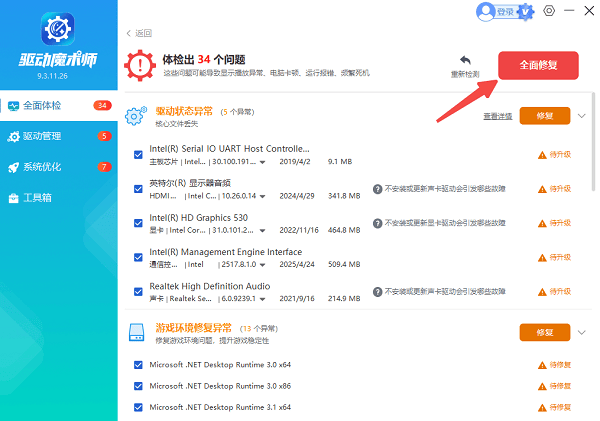Open version dropdown showing 10.26.0.14
600x421 pixels.
(262, 196)
